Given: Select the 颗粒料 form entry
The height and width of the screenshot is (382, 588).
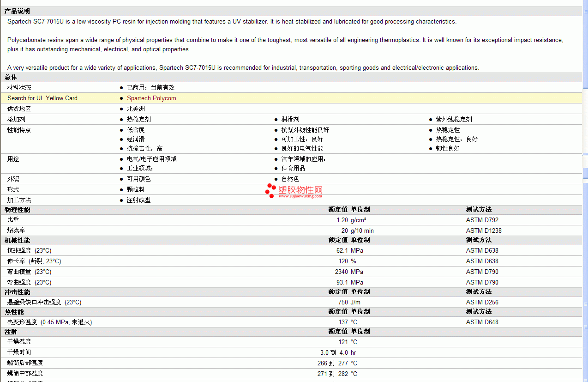Looking at the screenshot, I should coord(136,189).
